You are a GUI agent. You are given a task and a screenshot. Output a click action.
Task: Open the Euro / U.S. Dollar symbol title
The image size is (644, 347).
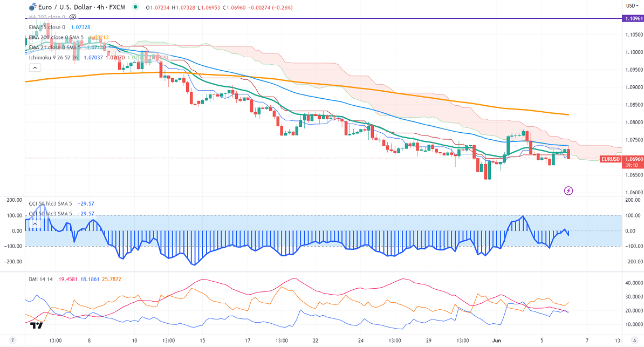pos(82,8)
